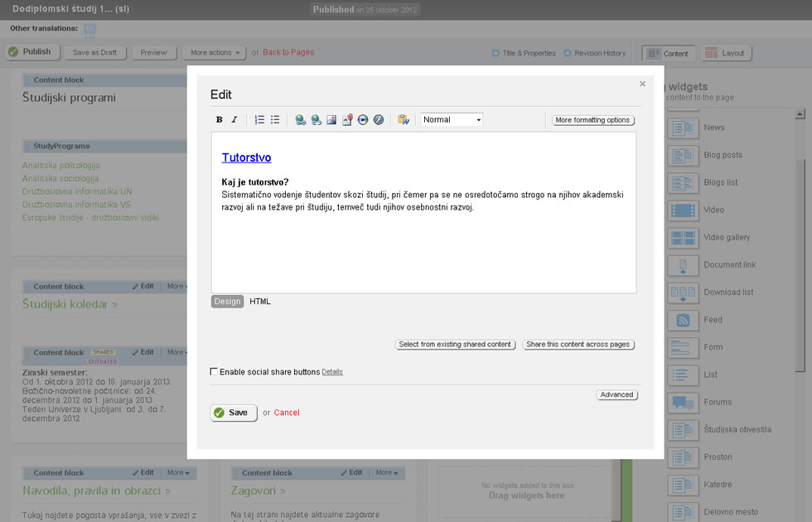The image size is (812, 522).
Task: Insert a numbered list
Action: pyautogui.click(x=259, y=120)
